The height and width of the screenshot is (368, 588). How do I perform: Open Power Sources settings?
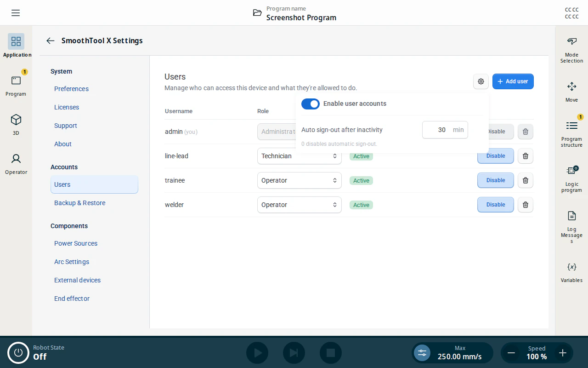94,243
